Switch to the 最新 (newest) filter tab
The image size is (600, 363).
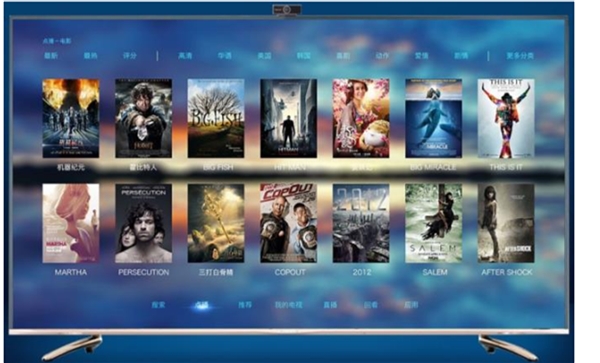pos(51,56)
